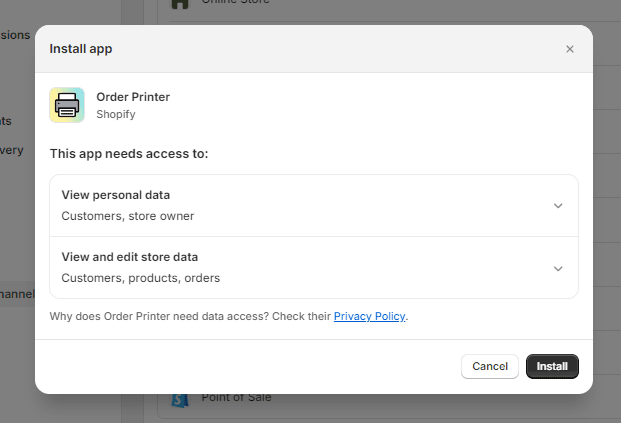Click the Order Printer app name
The height and width of the screenshot is (423, 621).
click(133, 97)
